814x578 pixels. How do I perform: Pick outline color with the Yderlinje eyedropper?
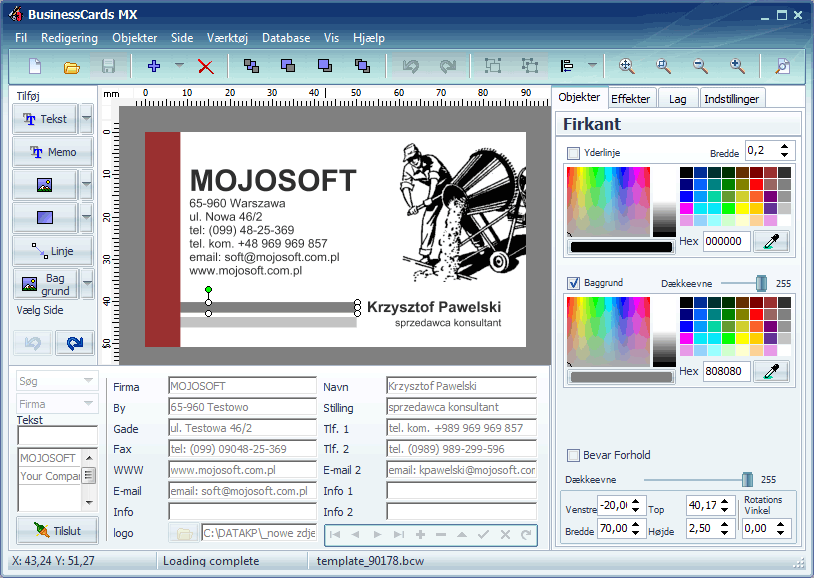click(771, 241)
